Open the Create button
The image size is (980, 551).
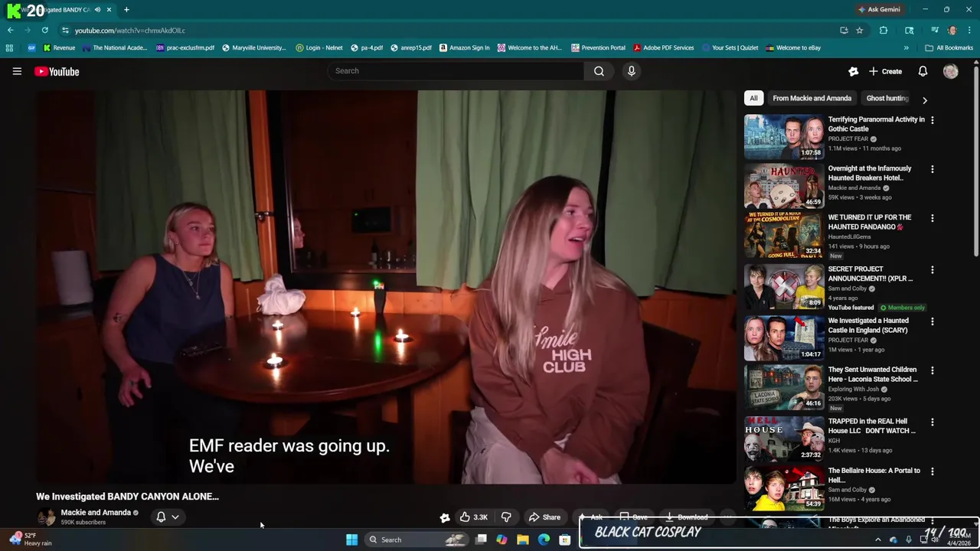click(x=885, y=71)
